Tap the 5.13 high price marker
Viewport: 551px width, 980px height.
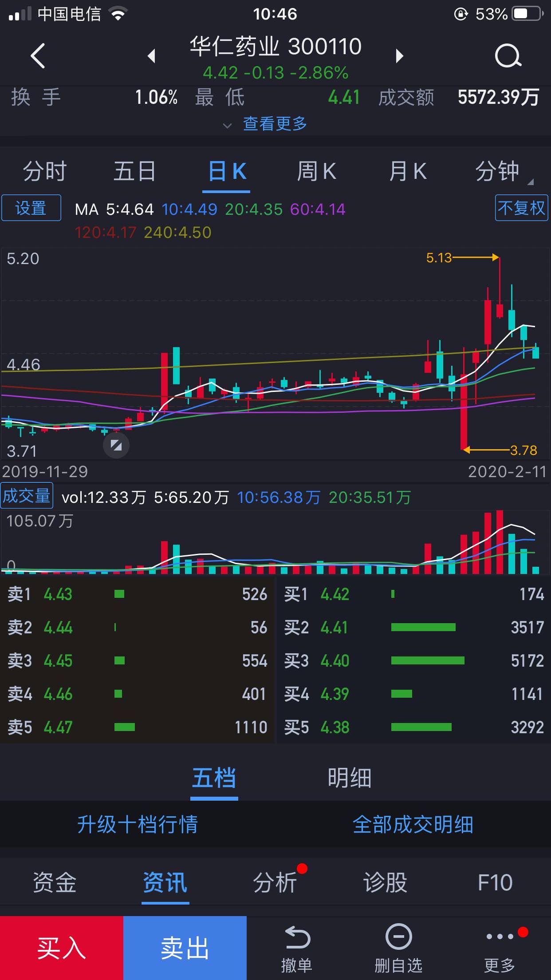tap(438, 257)
